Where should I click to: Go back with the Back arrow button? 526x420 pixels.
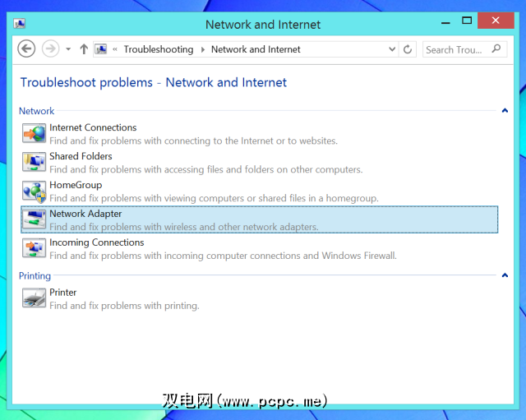[x=26, y=49]
